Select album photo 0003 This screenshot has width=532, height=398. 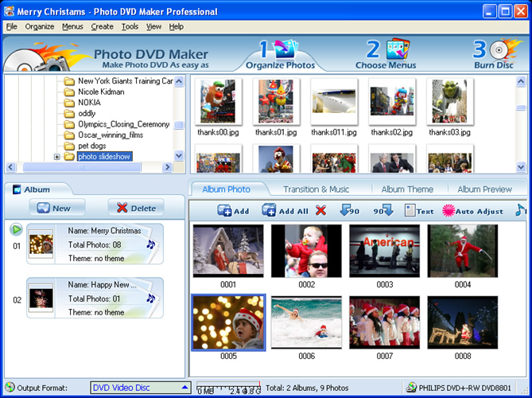point(385,251)
